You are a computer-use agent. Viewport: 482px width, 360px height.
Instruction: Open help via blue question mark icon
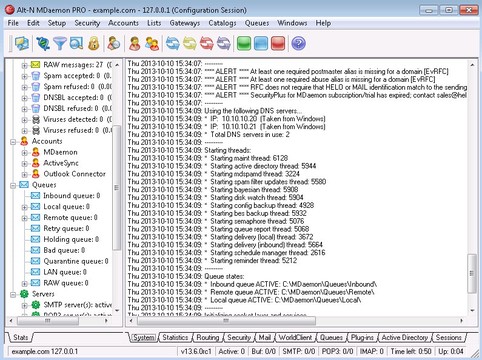coord(298,44)
